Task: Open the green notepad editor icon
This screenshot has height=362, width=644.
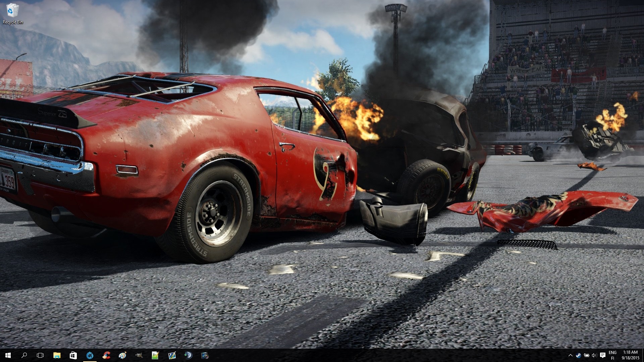Action: pos(155,355)
